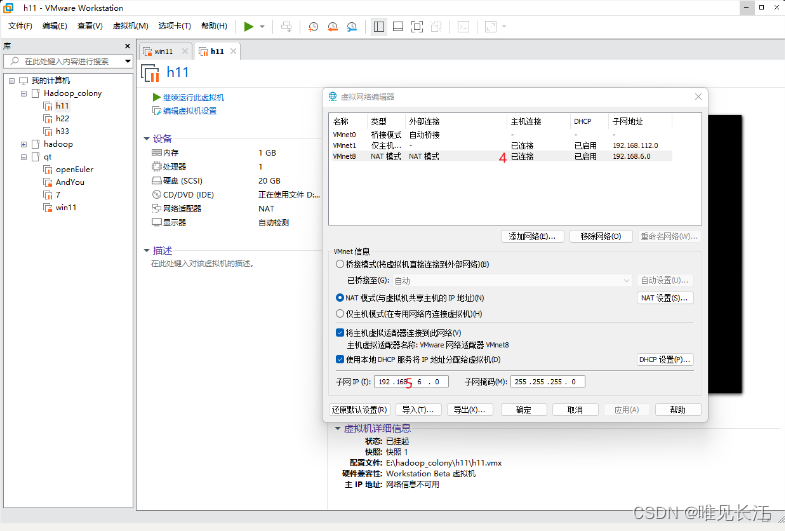Switch to the win11 tab
785x531 pixels.
[163, 51]
